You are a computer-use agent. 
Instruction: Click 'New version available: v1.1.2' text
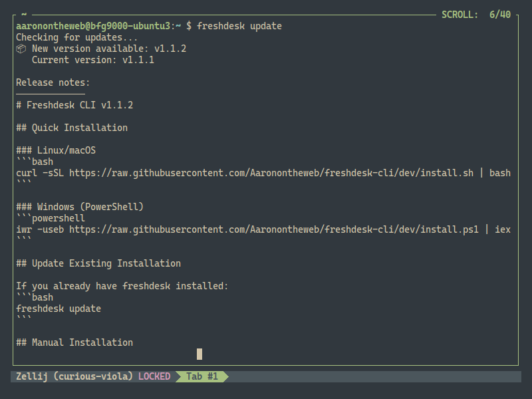109,49
